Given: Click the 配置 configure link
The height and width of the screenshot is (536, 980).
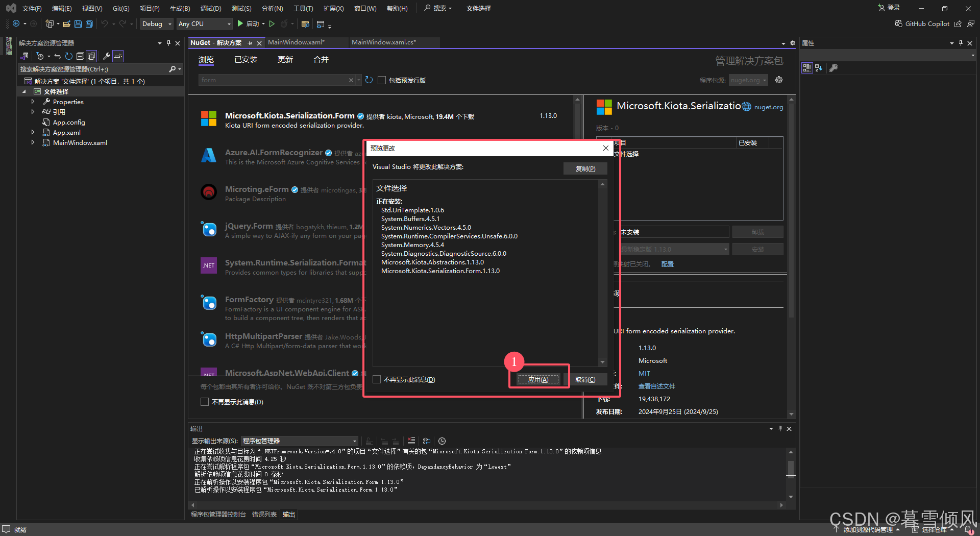Looking at the screenshot, I should click(x=667, y=264).
